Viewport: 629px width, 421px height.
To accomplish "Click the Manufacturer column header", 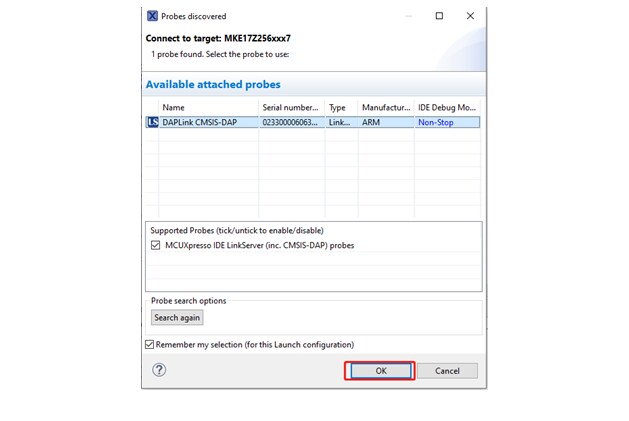I will point(386,107).
